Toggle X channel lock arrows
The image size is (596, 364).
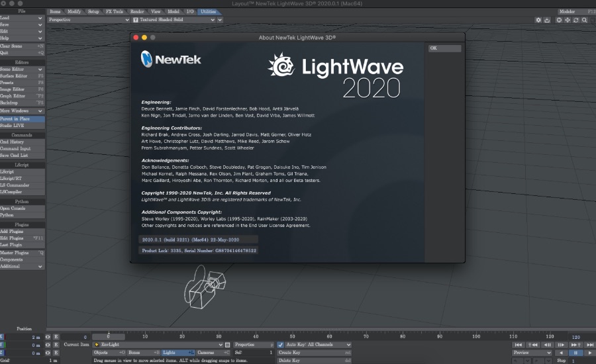48,337
